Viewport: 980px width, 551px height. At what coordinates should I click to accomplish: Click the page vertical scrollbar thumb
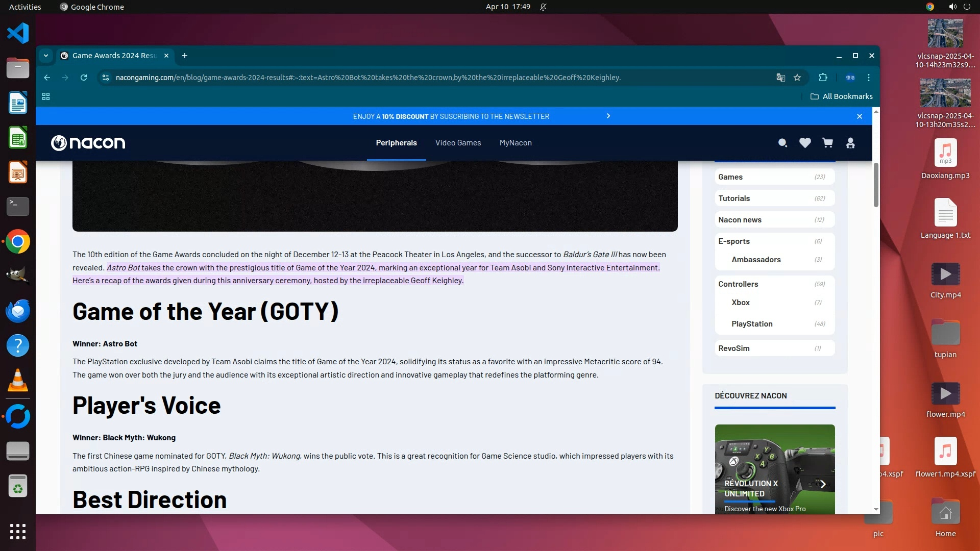tap(876, 185)
